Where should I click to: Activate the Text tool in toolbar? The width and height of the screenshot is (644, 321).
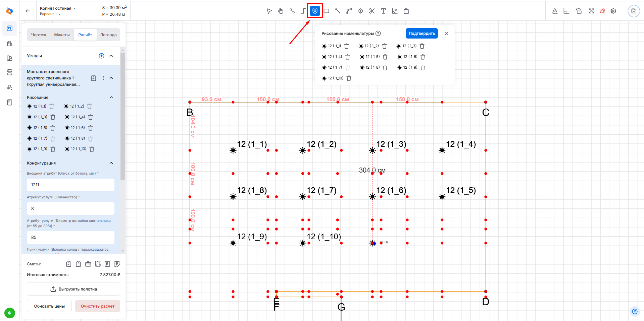click(383, 11)
